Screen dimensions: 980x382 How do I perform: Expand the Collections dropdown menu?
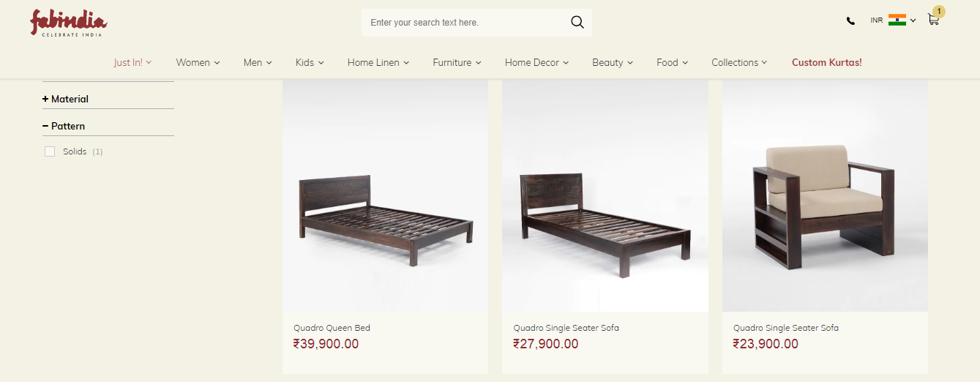pyautogui.click(x=739, y=62)
